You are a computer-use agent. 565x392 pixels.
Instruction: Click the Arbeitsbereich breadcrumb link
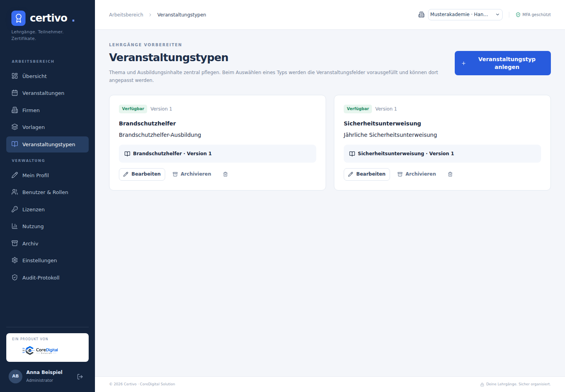pyautogui.click(x=126, y=15)
